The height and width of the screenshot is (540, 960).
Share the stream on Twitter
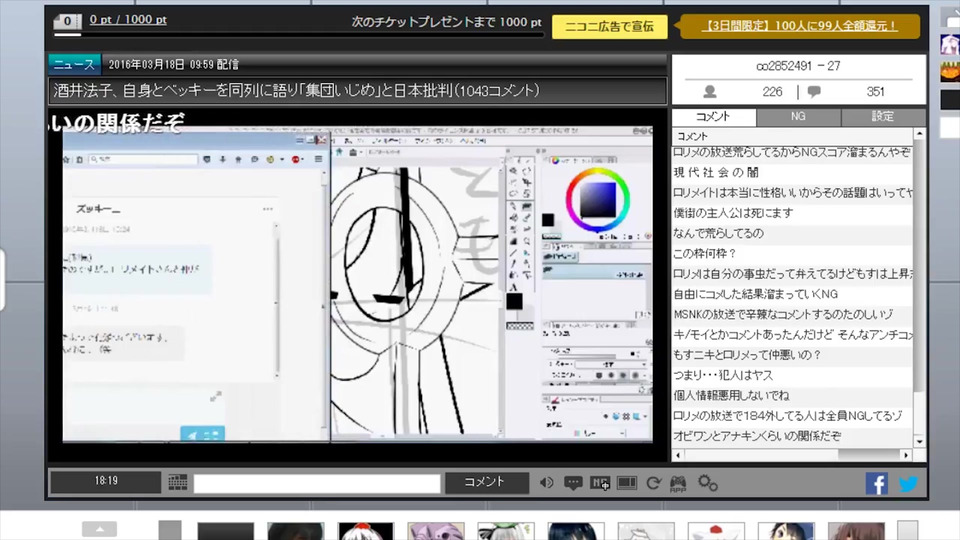pyautogui.click(x=908, y=483)
